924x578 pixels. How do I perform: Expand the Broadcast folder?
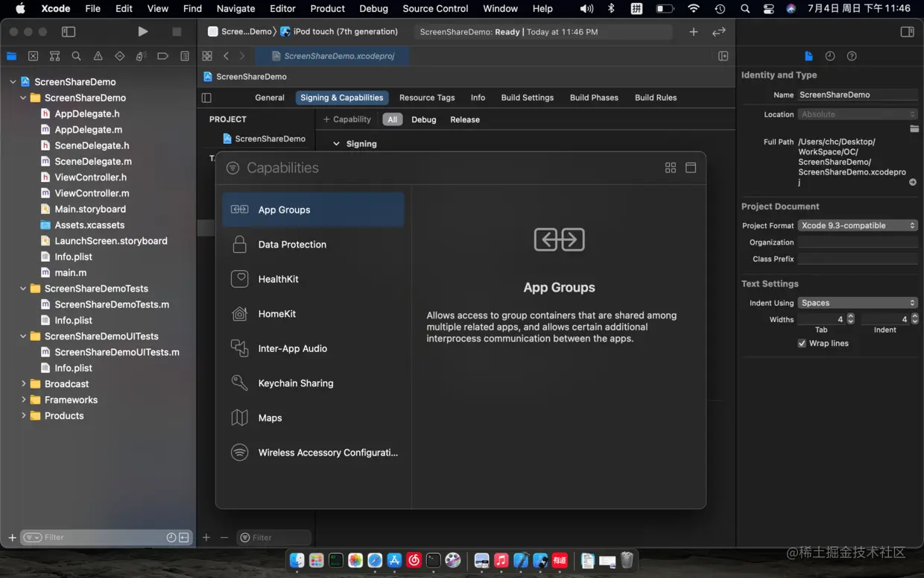coord(24,383)
